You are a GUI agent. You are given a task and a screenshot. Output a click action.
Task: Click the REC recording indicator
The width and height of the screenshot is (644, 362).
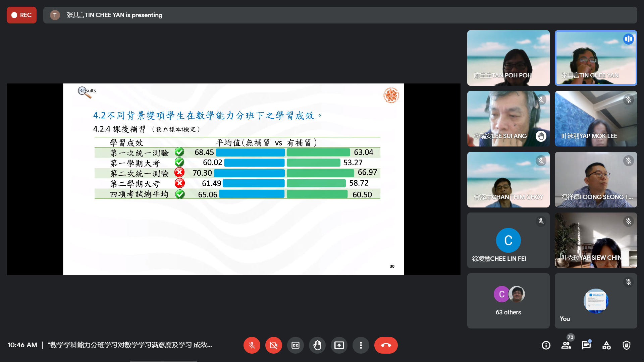click(x=21, y=15)
